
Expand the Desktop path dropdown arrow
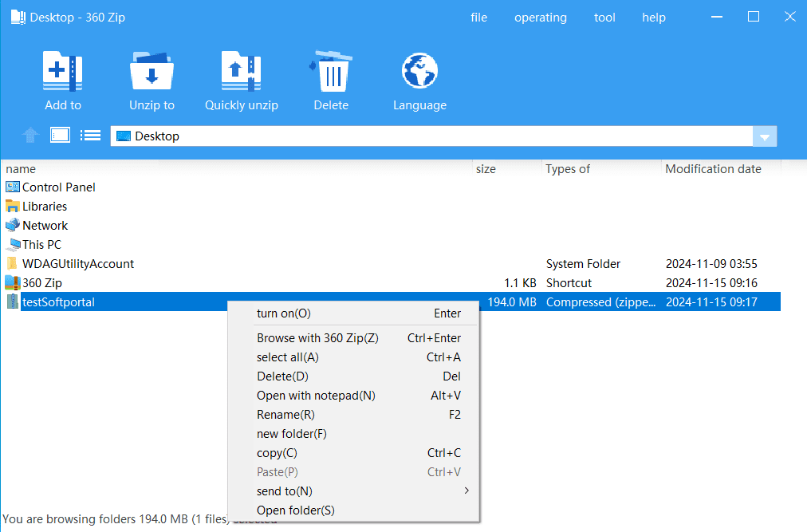point(765,136)
